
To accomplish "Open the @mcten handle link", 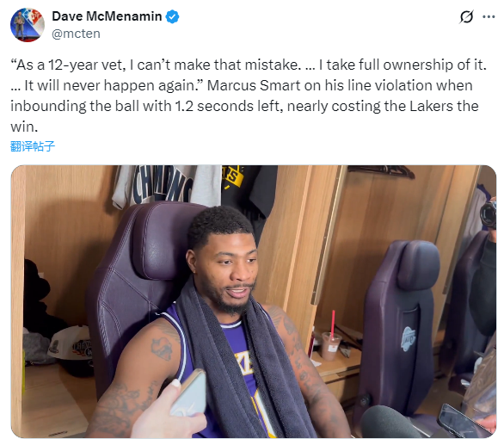I will pyautogui.click(x=76, y=34).
